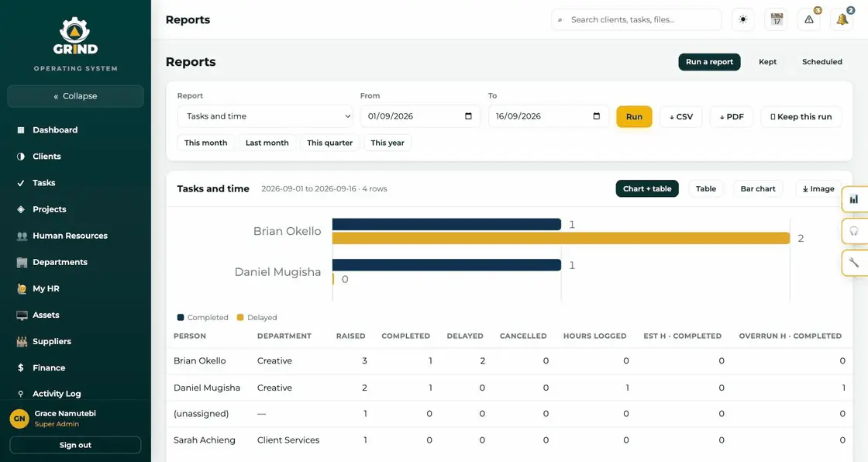Click the GRIND gear logo

(x=75, y=36)
